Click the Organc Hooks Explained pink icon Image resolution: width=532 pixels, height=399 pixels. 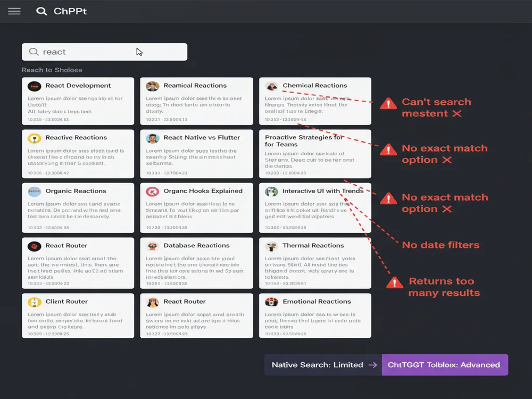click(x=153, y=192)
